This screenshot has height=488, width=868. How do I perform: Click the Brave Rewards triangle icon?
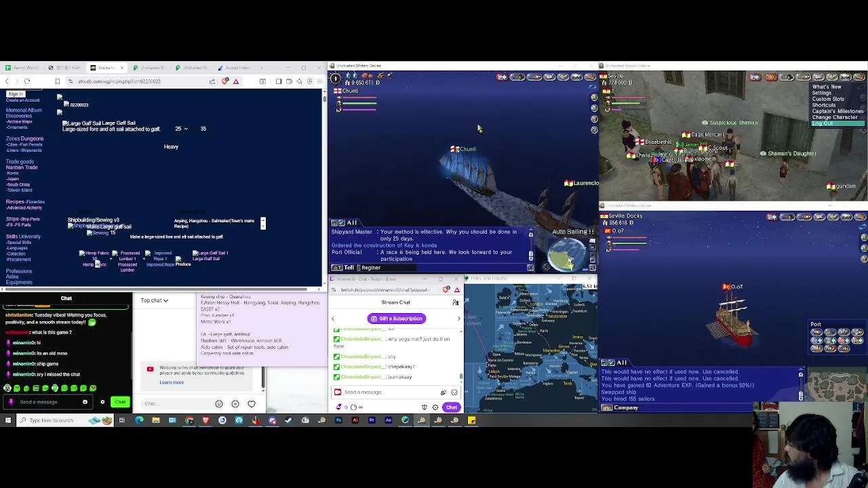pos(236,81)
